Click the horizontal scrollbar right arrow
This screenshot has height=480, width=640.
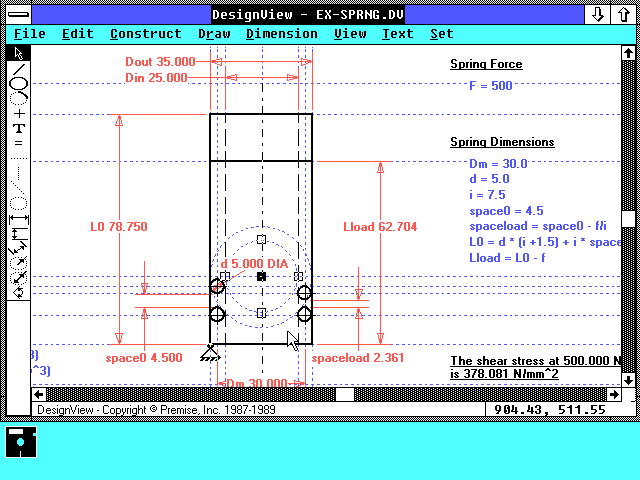(614, 394)
